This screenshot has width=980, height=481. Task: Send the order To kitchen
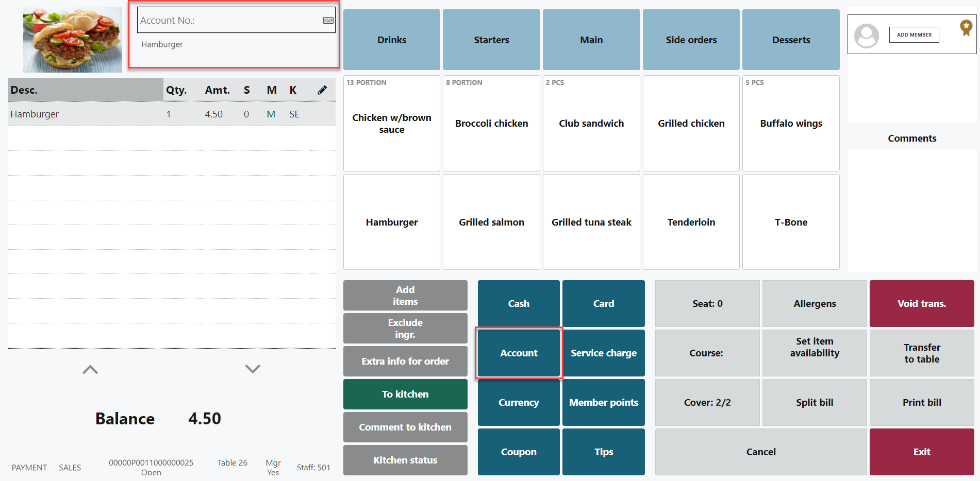pyautogui.click(x=405, y=394)
